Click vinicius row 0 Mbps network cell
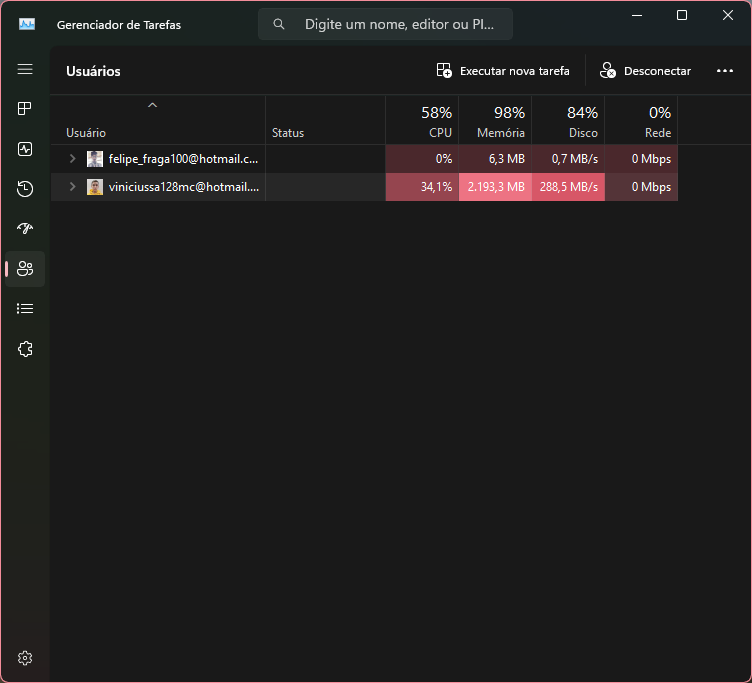This screenshot has width=752, height=683. point(641,187)
